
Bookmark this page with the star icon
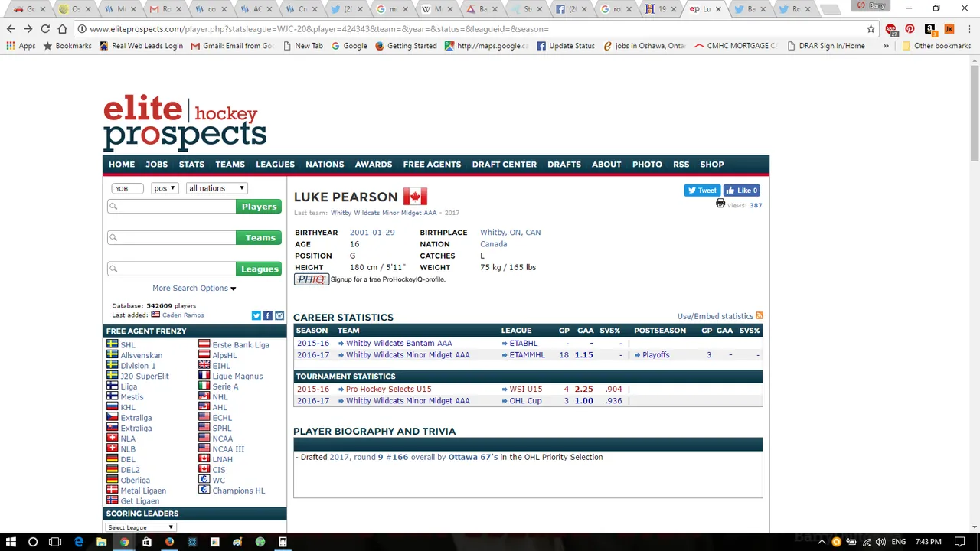click(x=871, y=29)
